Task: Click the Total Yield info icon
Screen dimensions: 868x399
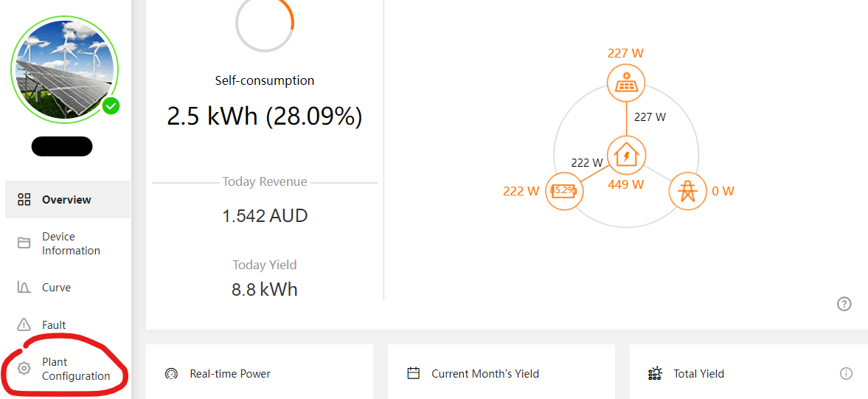Action: 846,373
